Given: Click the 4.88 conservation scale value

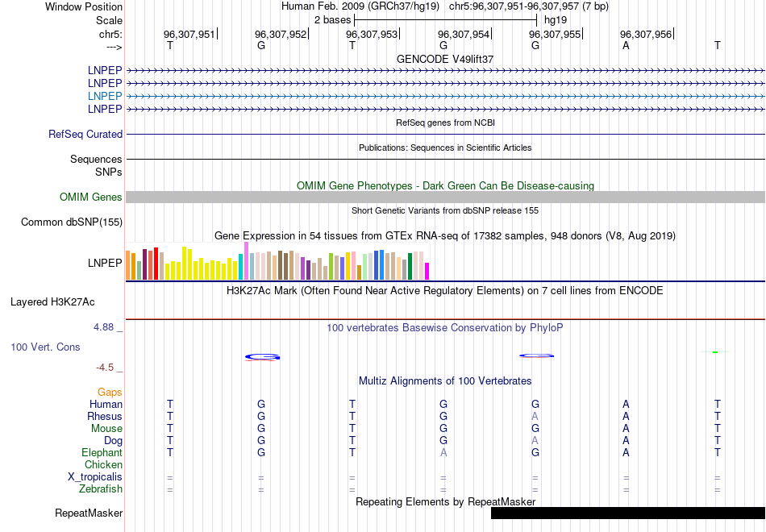Looking at the screenshot, I should point(103,327).
